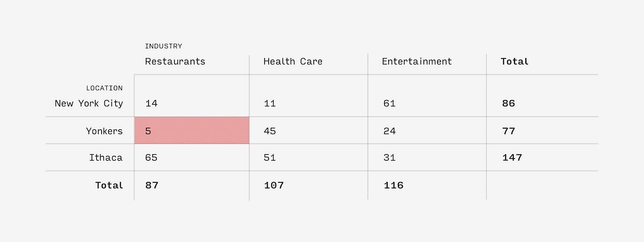This screenshot has width=644, height=242.
Task: Select the Entertainment column total 116
Action: pyautogui.click(x=394, y=185)
